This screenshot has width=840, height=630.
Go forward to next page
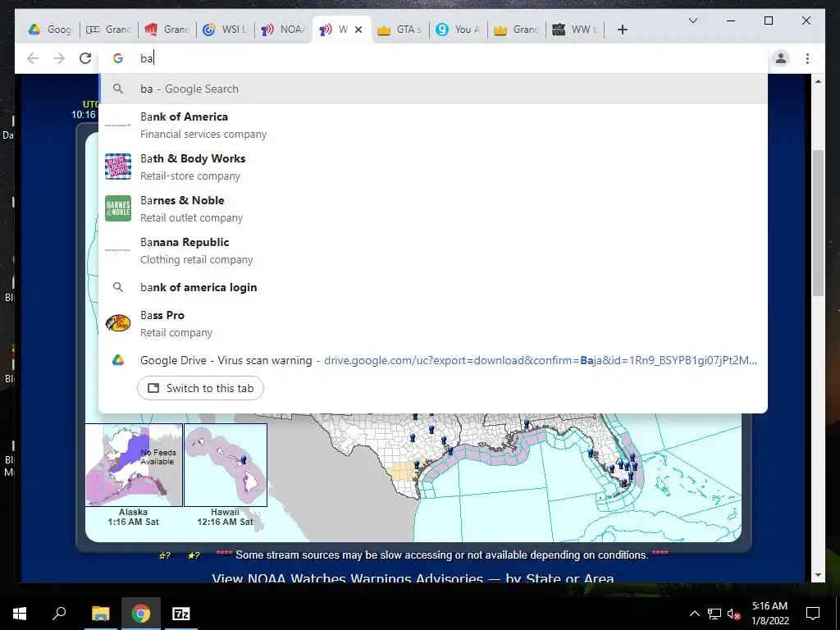tap(59, 58)
